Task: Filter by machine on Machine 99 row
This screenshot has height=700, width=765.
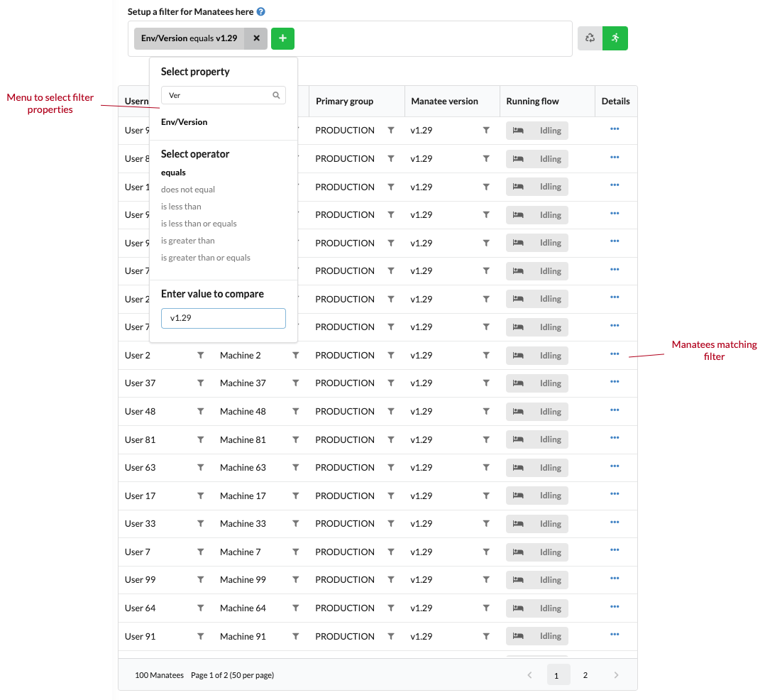Action: [x=296, y=580]
